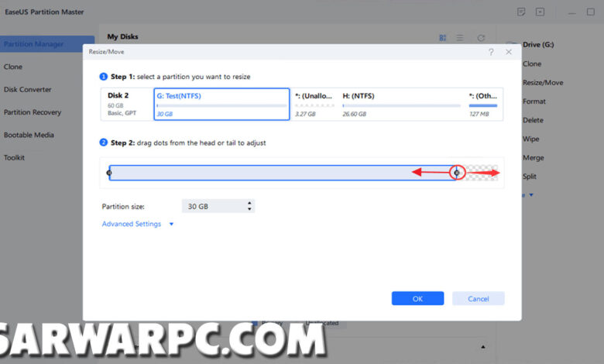
Task: Refresh the My Disks list
Action: point(481,38)
